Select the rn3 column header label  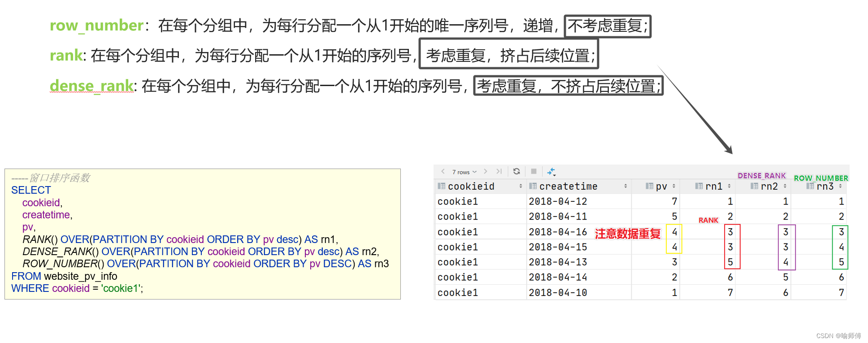(x=825, y=186)
